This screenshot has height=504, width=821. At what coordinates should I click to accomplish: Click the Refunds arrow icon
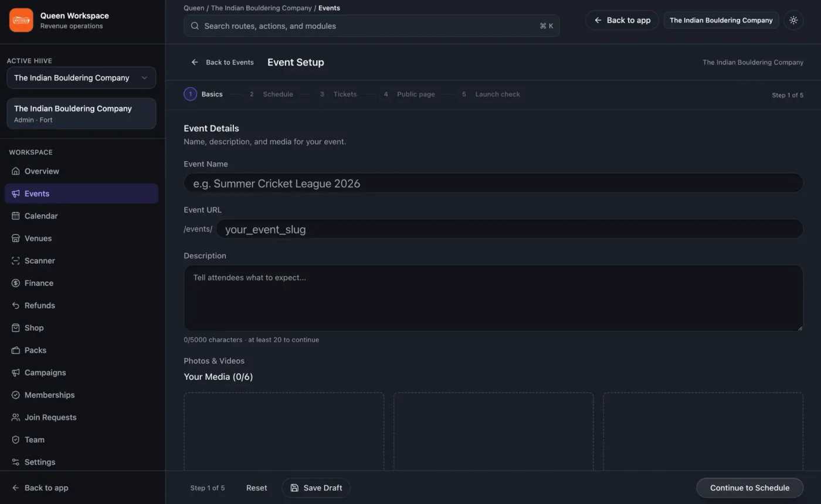16,305
